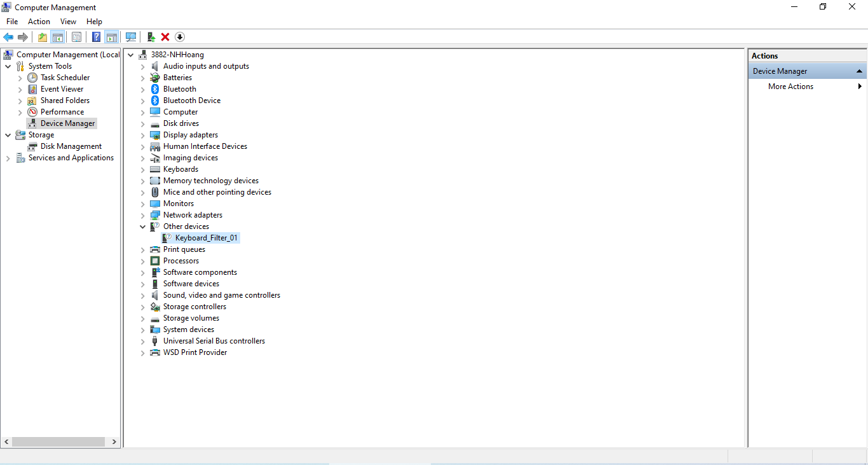Screen dimensions: 868x465
Task: Open the View menu
Action: click(x=68, y=21)
